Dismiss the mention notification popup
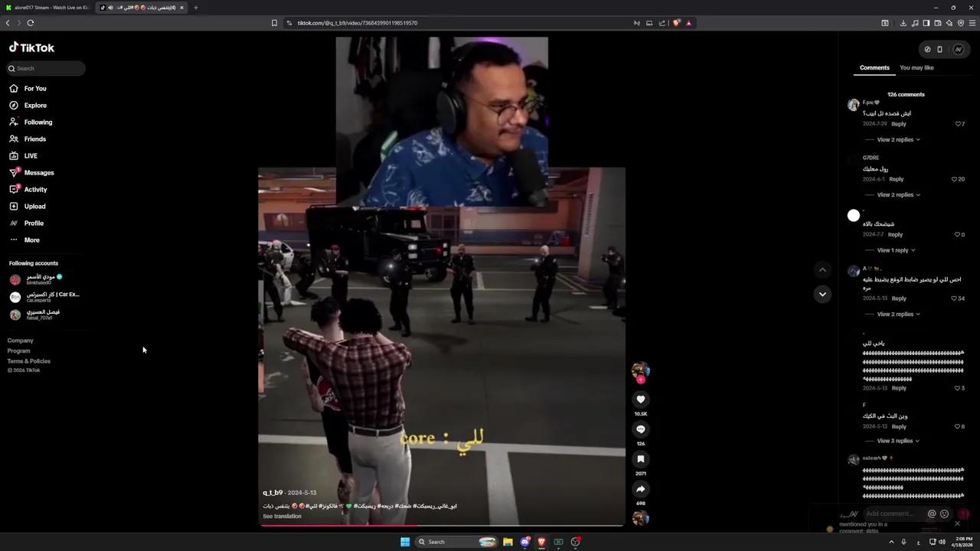Image resolution: width=980 pixels, height=551 pixels. (x=957, y=523)
